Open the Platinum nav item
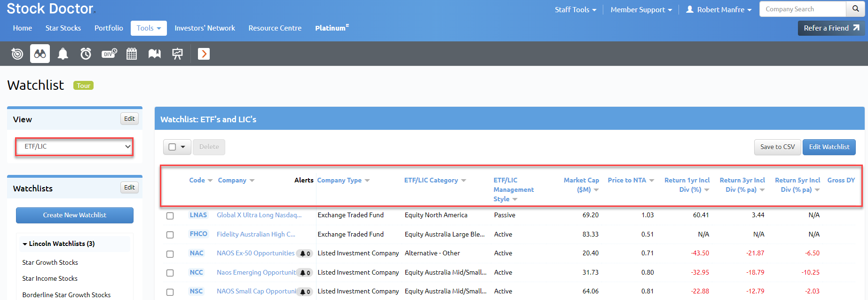The image size is (868, 300). tap(332, 28)
